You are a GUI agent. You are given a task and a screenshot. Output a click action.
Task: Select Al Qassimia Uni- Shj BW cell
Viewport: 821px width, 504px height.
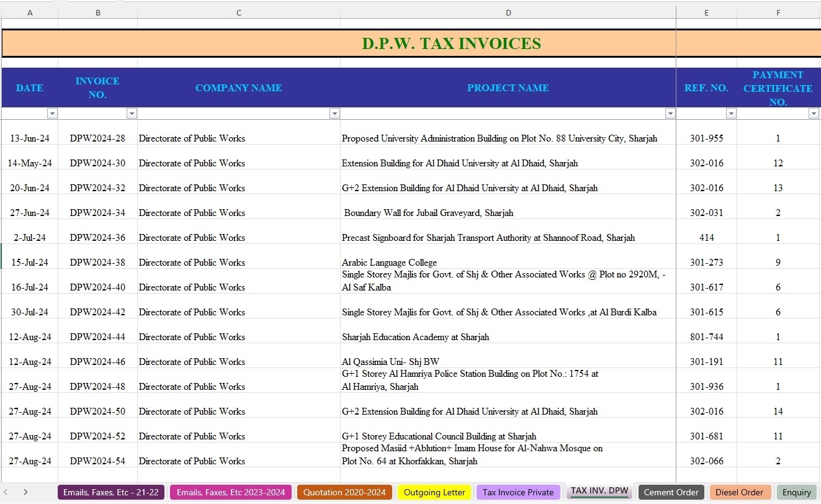[x=508, y=356]
